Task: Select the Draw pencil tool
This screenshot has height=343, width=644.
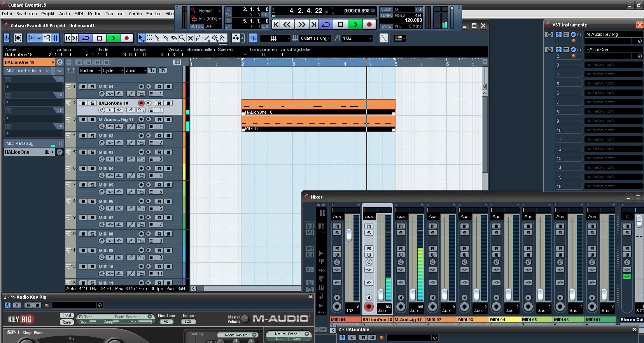Action: click(x=198, y=38)
